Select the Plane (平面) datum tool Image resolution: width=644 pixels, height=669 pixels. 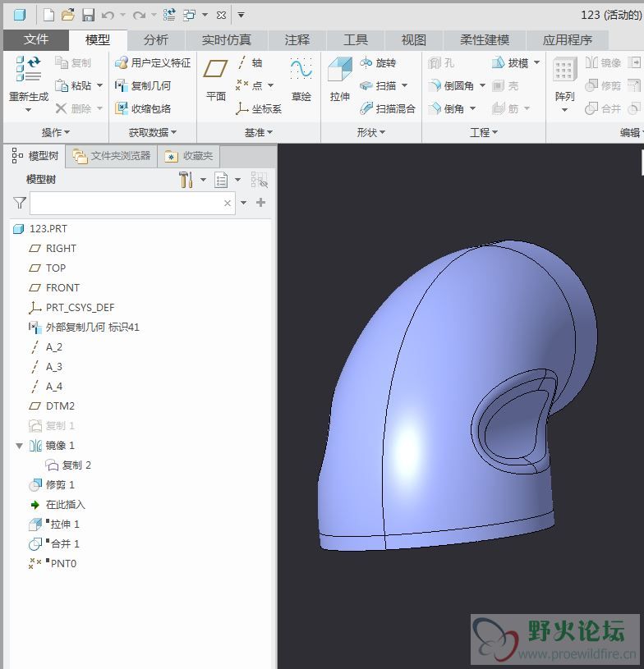(x=216, y=69)
